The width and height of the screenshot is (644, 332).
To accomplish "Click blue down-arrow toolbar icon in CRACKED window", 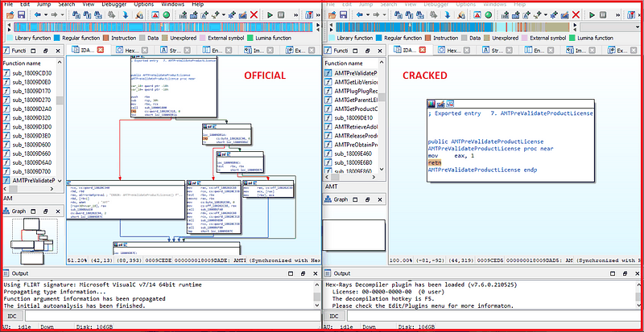I will (447, 15).
